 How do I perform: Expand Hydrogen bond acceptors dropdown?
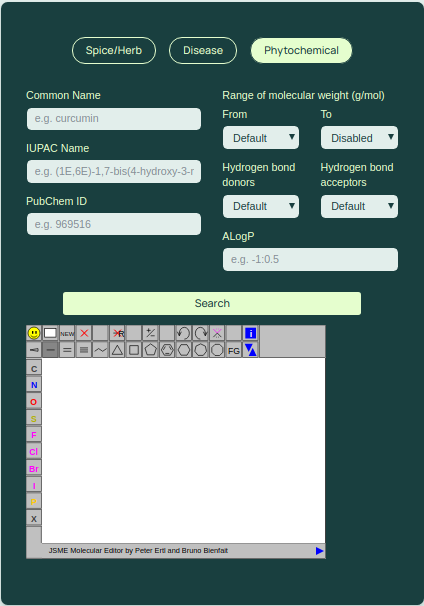coord(359,206)
